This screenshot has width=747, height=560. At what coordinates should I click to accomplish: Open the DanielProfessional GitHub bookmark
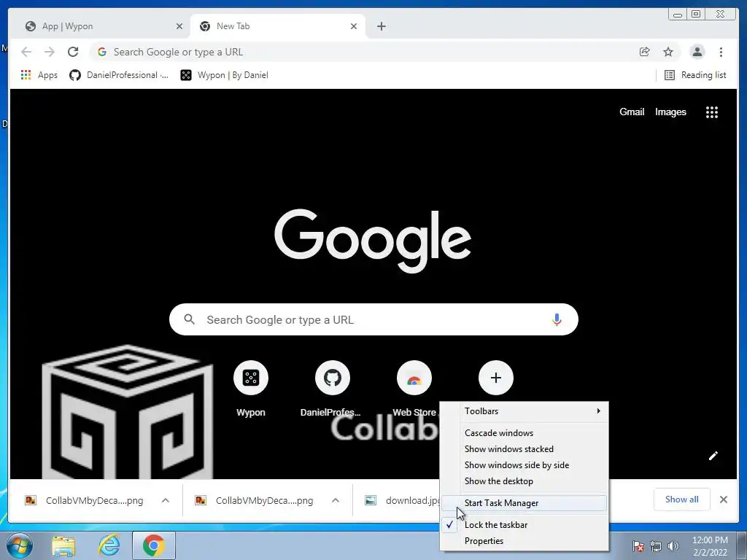click(x=119, y=75)
